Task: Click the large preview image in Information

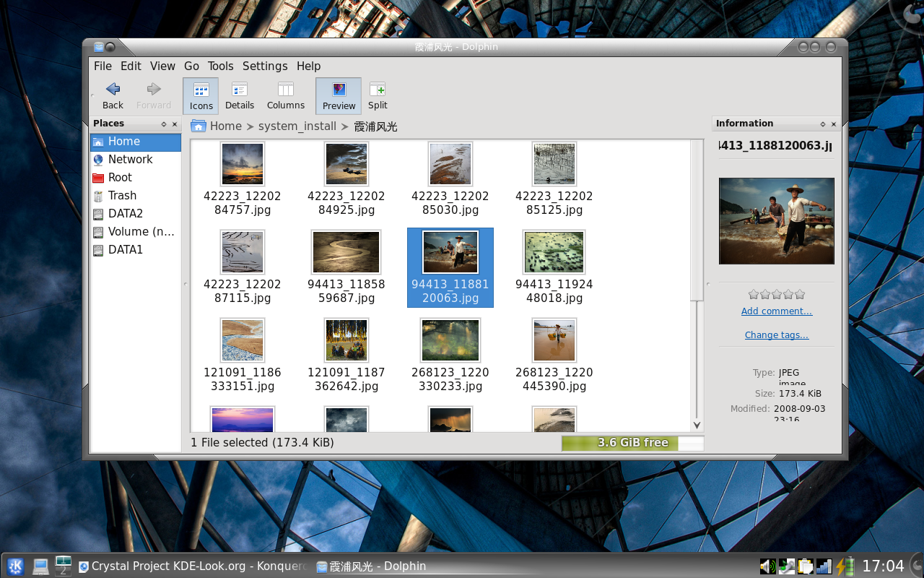Action: click(x=777, y=221)
